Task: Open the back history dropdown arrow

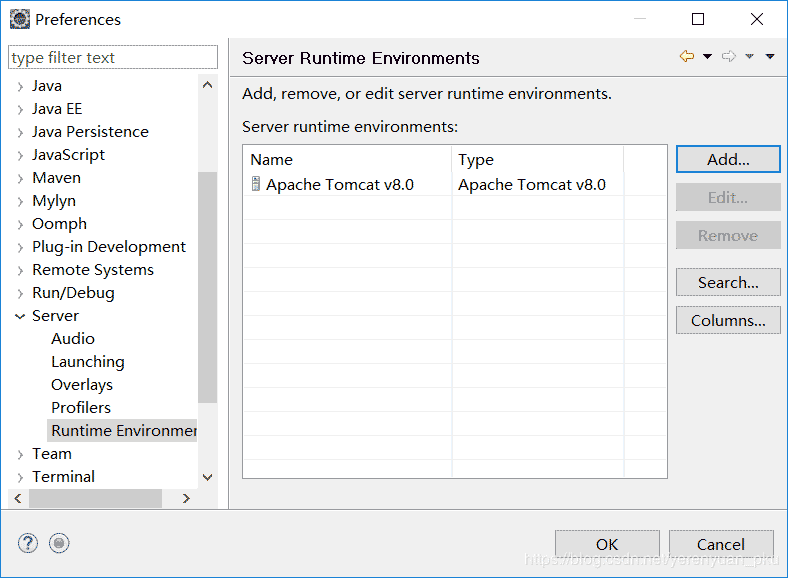Action: (x=707, y=57)
